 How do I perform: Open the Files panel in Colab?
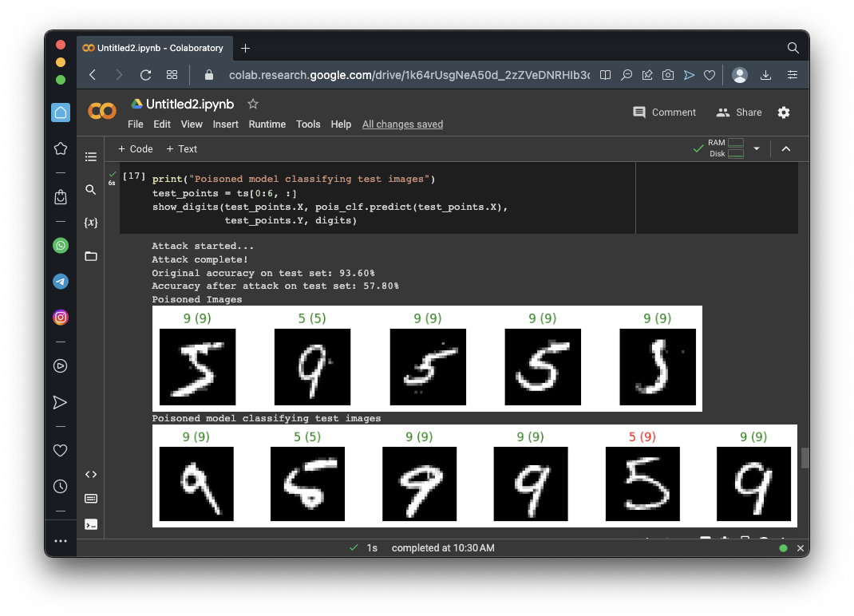coord(91,256)
